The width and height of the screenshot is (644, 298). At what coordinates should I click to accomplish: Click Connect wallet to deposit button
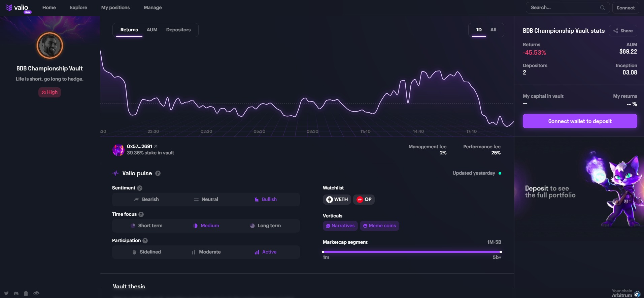click(x=580, y=121)
